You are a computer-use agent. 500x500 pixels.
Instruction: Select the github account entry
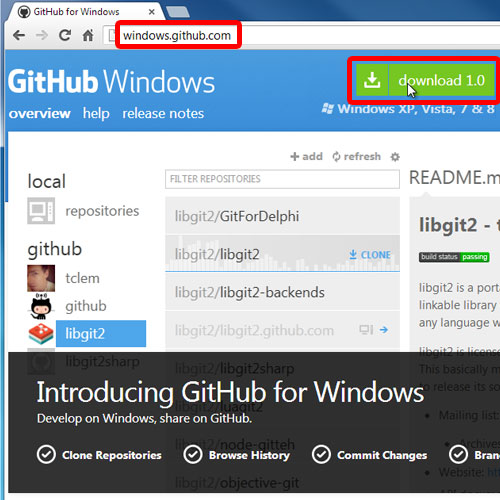[86, 306]
